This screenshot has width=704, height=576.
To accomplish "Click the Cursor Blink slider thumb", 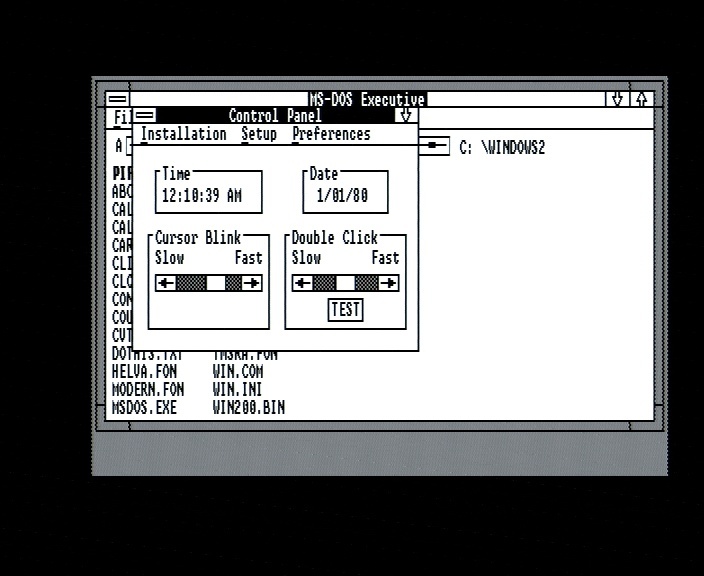I will tap(216, 283).
